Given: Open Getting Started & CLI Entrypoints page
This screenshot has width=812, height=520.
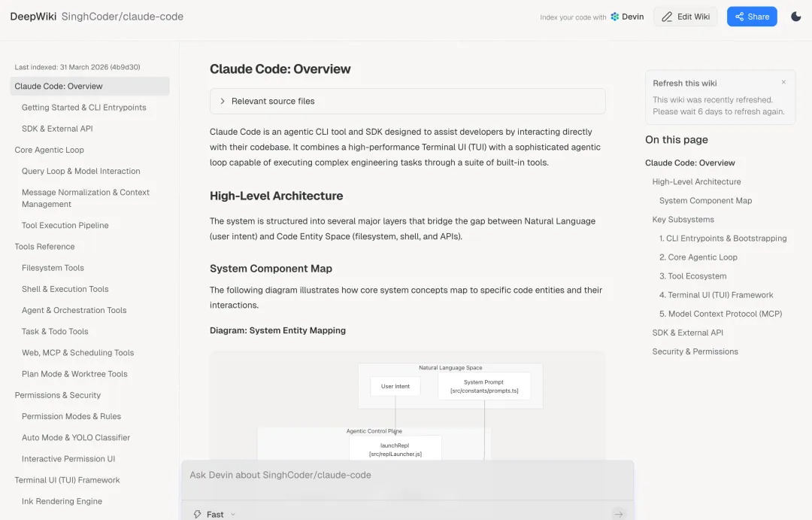Looking at the screenshot, I should point(83,108).
